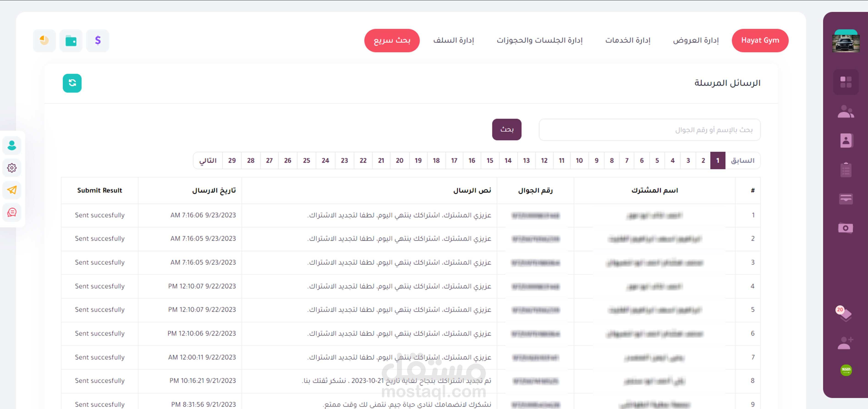Screen dimensions: 868x409
Task: Switch to إدارة الجلسات والحجوزات tab
Action: 539,40
